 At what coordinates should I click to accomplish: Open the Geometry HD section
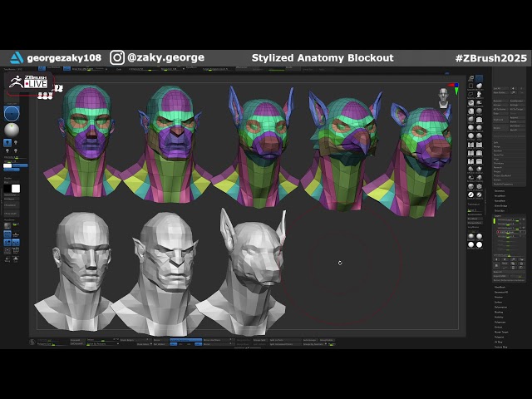coord(501,292)
